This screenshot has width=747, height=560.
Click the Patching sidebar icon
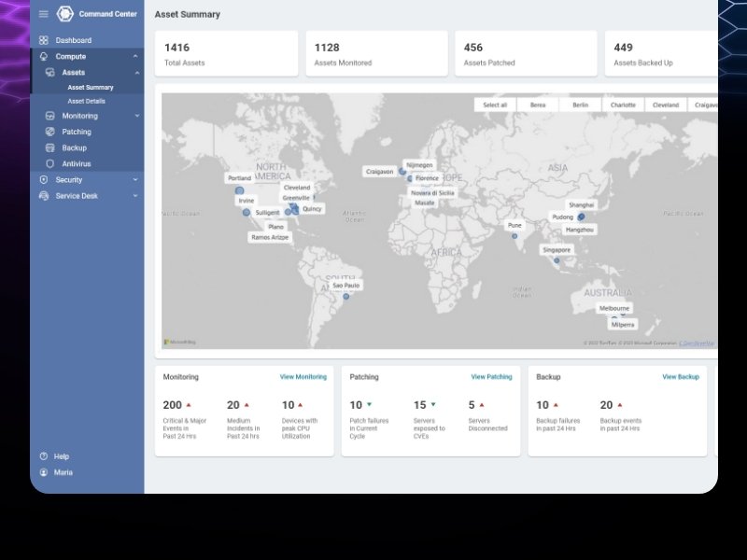tap(50, 132)
